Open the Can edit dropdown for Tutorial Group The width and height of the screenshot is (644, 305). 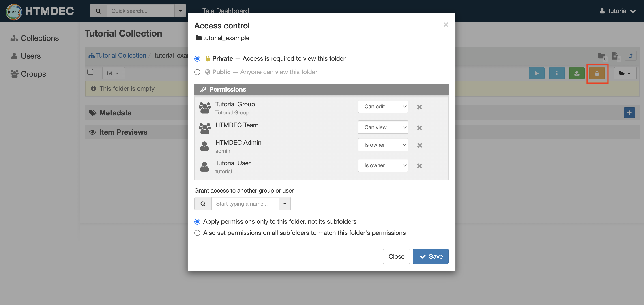(383, 106)
